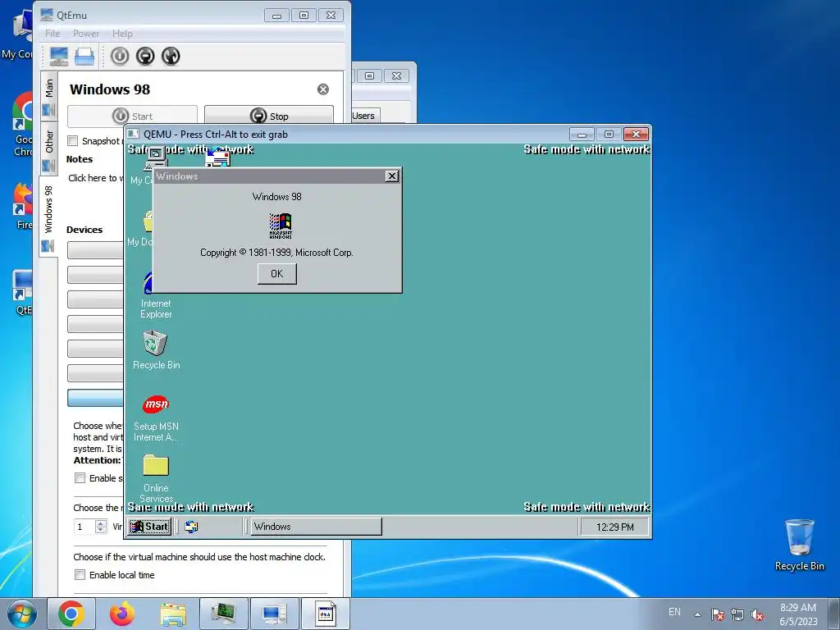Click the EN language indicator in the tray
Viewport: 840px width, 630px height.
point(674,612)
